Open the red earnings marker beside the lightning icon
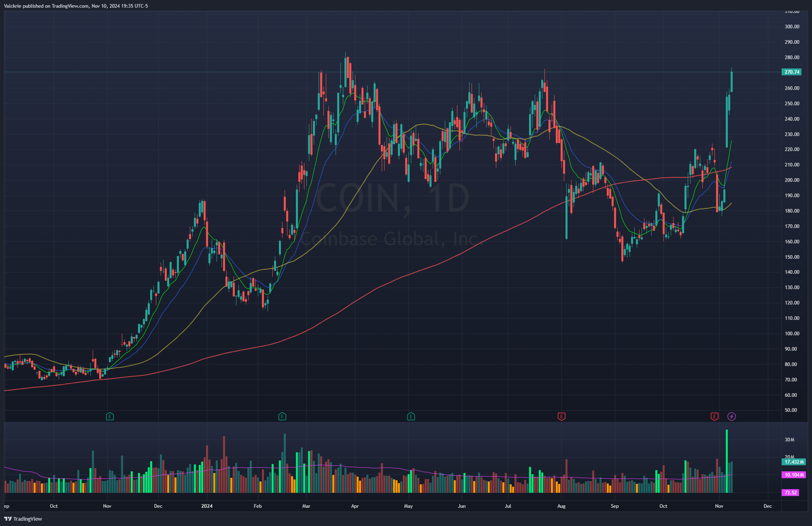 [714, 416]
